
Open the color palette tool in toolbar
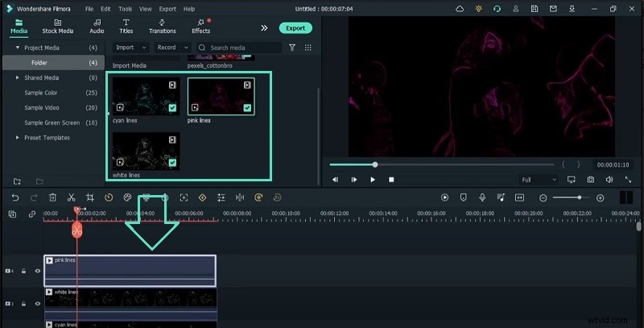(127, 197)
